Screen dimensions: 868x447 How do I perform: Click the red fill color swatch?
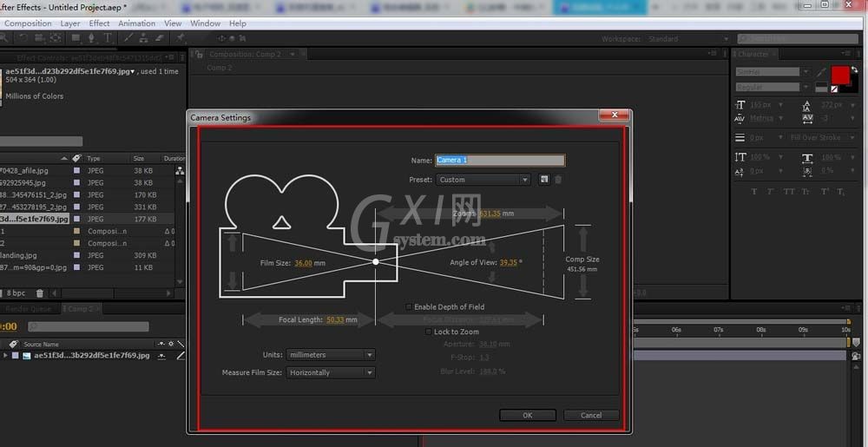click(x=839, y=75)
